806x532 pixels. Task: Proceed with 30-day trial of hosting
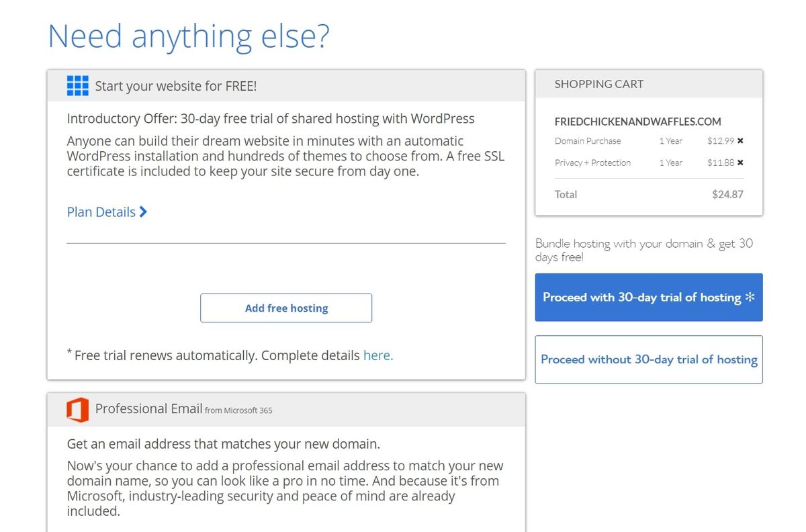tap(648, 298)
